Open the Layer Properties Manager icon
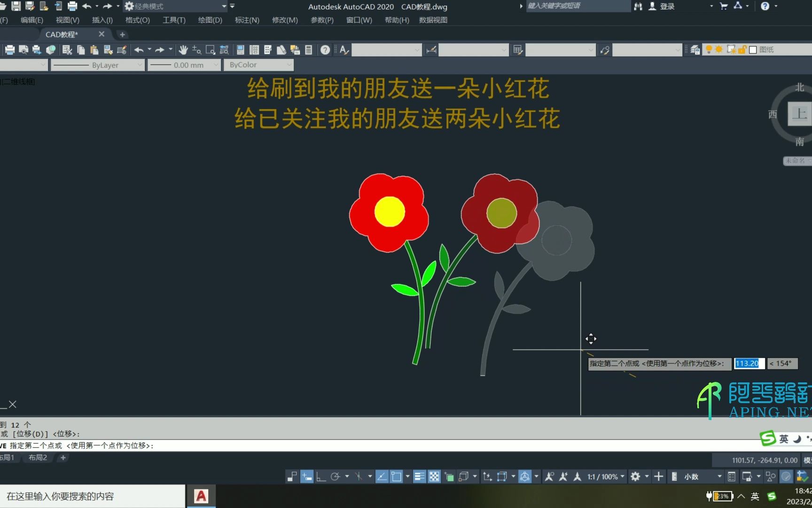The image size is (812, 508). tap(695, 50)
